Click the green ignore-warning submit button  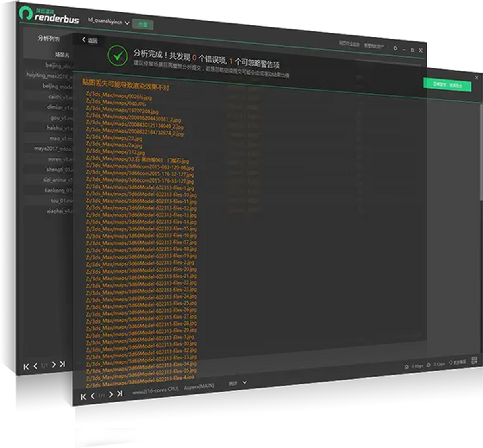[x=447, y=85]
